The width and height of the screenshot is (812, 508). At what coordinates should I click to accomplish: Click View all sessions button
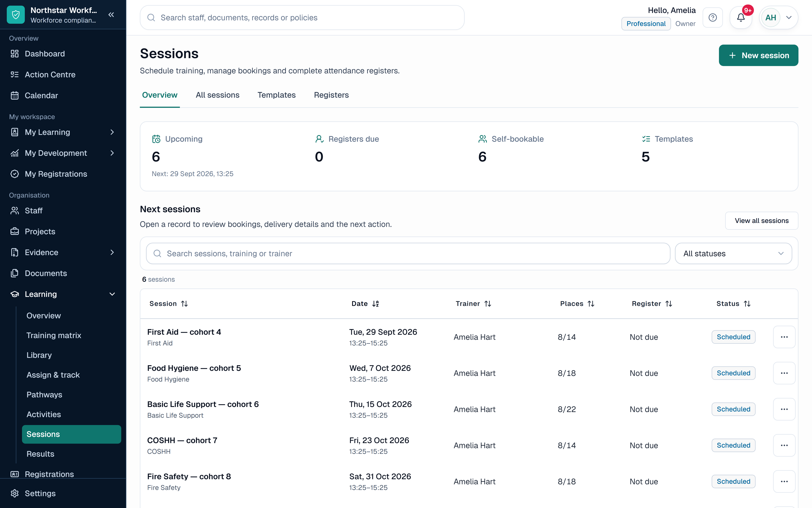(761, 221)
